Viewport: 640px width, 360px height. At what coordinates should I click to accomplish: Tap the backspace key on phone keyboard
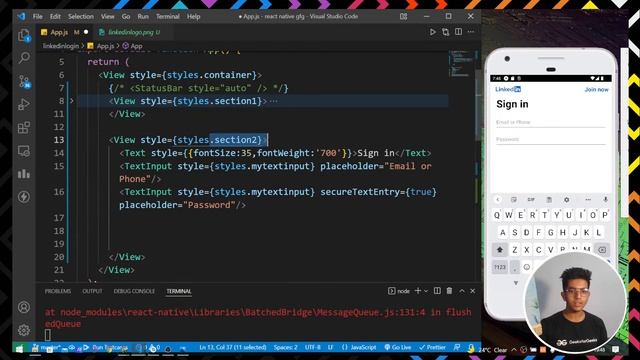point(602,249)
